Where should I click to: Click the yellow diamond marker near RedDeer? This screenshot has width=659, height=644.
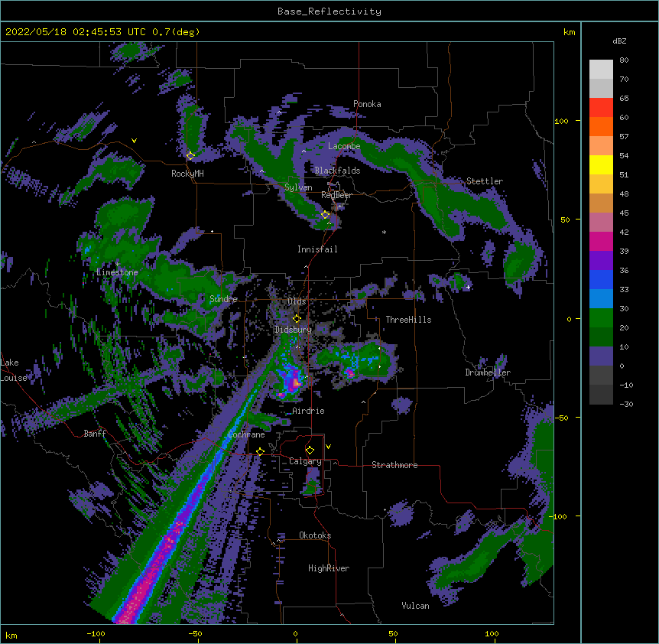pyautogui.click(x=325, y=215)
